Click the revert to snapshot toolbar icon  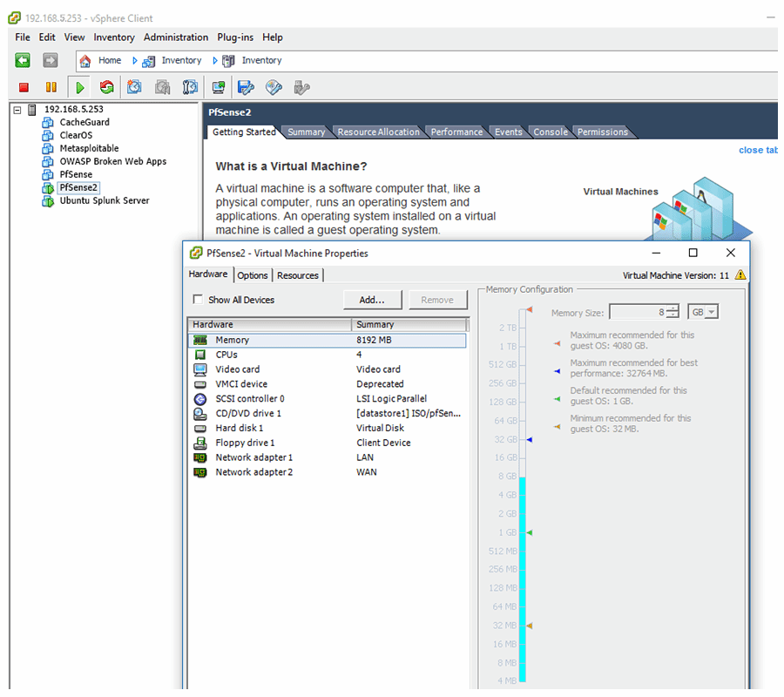pyautogui.click(x=163, y=87)
